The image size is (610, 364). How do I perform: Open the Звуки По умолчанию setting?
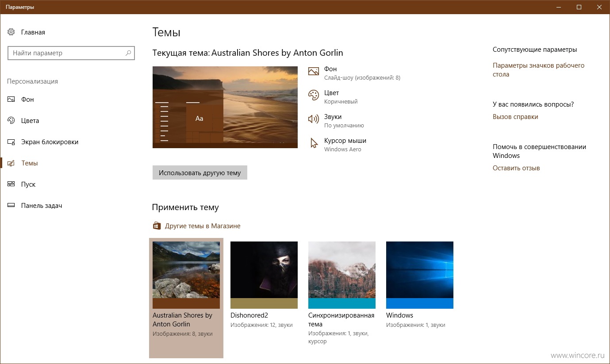point(336,121)
